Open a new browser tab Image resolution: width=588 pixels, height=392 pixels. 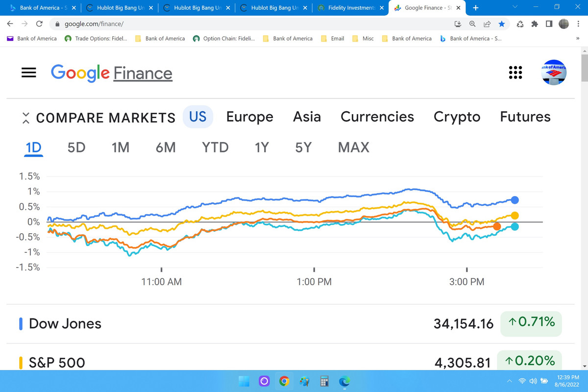(475, 7)
